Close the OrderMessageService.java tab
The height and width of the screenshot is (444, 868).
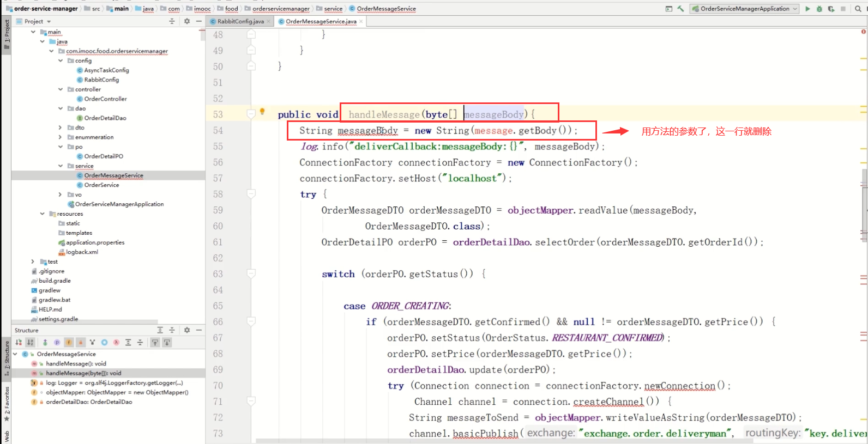click(361, 21)
